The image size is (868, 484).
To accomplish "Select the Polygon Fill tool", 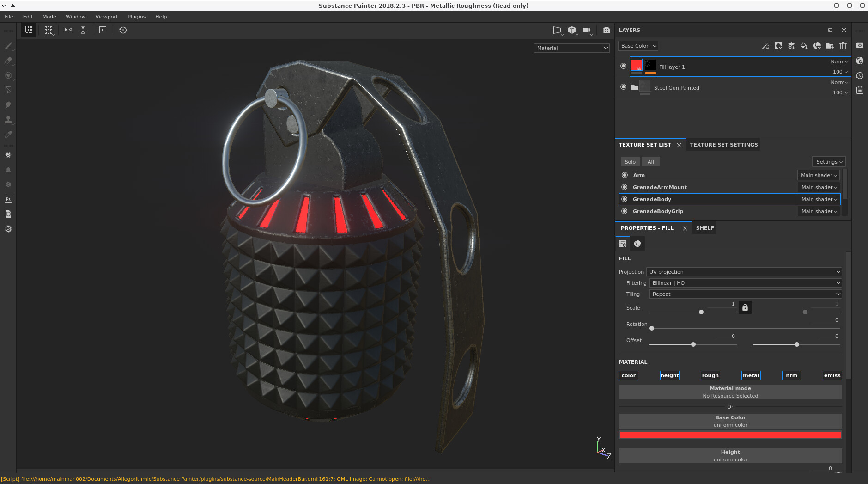I will (8, 90).
